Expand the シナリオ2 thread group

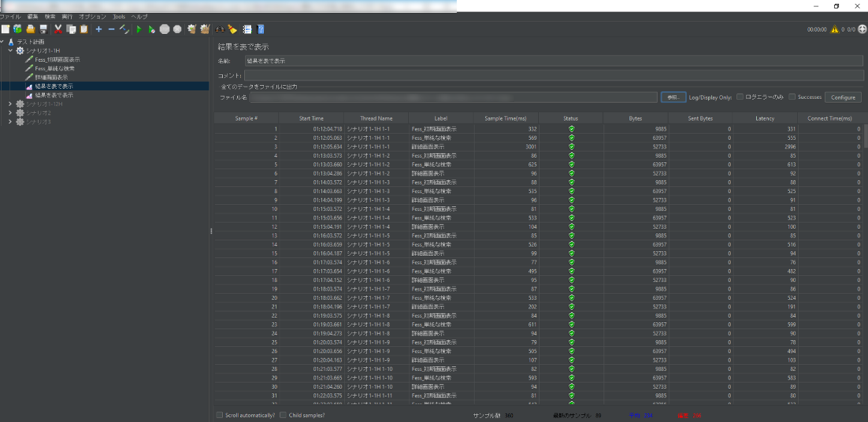pos(10,113)
